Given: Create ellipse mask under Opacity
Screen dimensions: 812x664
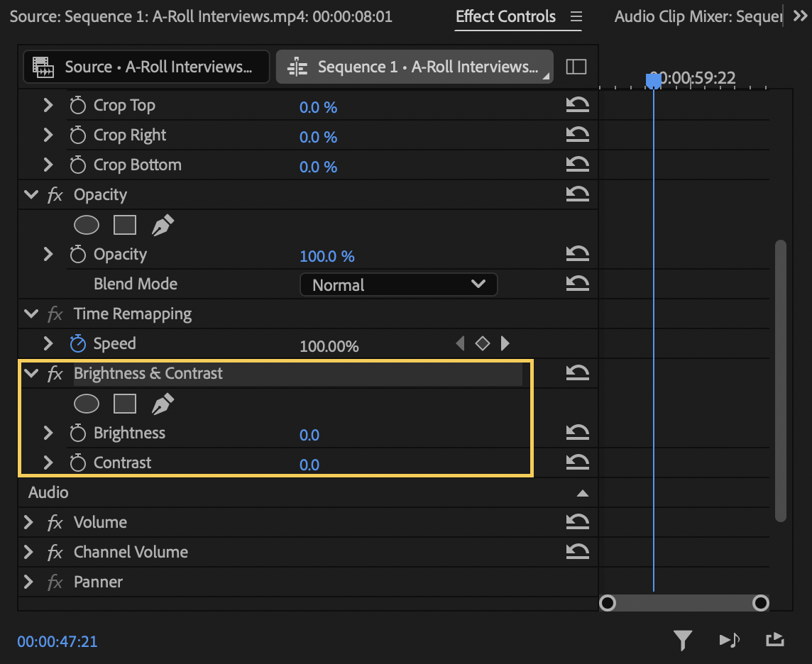Looking at the screenshot, I should pyautogui.click(x=87, y=225).
